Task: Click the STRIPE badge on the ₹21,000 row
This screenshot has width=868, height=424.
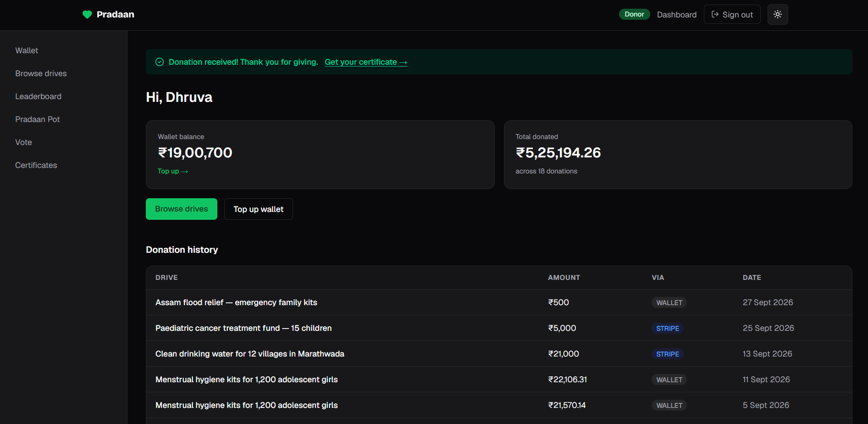Action: 668,354
